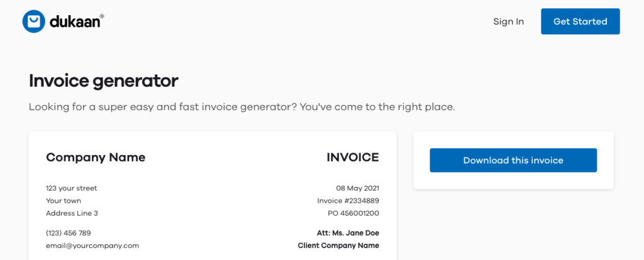Image resolution: width=644 pixels, height=260 pixels.
Task: Click the Client Company Name field
Action: click(x=338, y=246)
